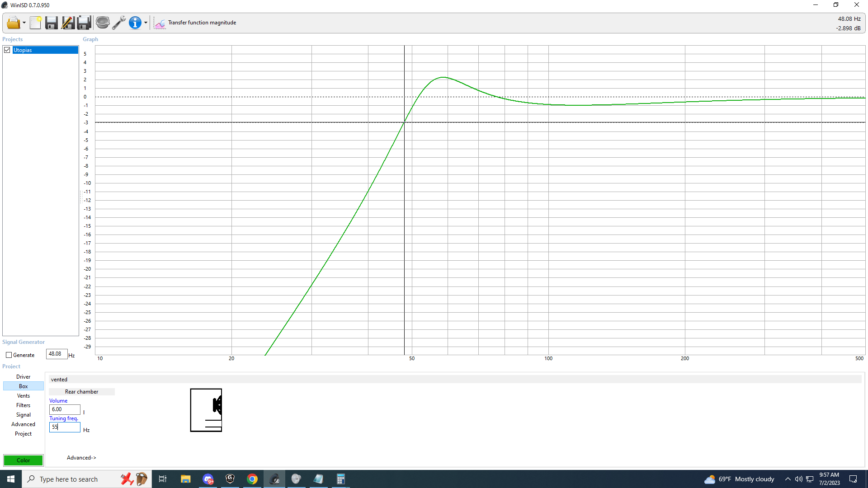
Task: Save the project with floppy icon
Action: pos(52,23)
